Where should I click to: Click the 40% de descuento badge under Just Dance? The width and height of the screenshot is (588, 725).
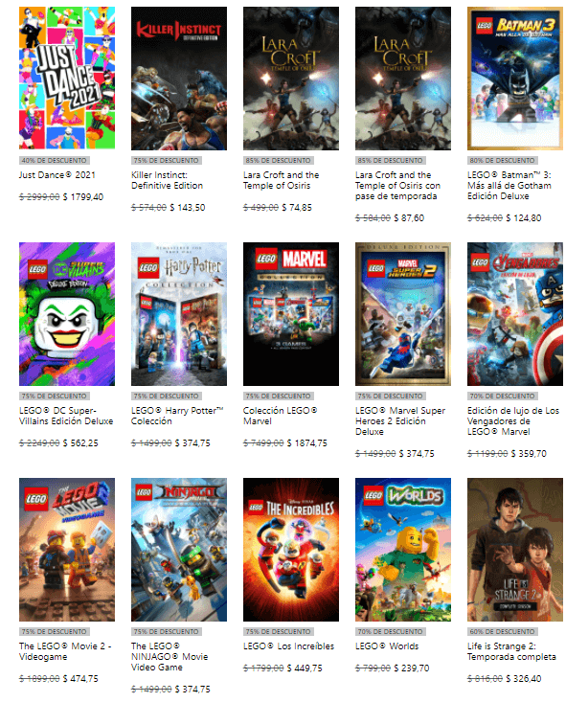pos(54,161)
